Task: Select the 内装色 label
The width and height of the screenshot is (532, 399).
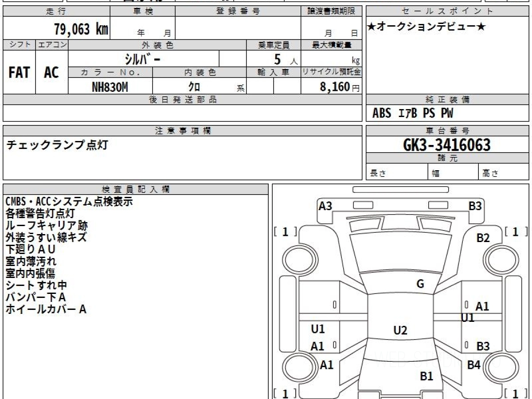Action: pos(199,72)
